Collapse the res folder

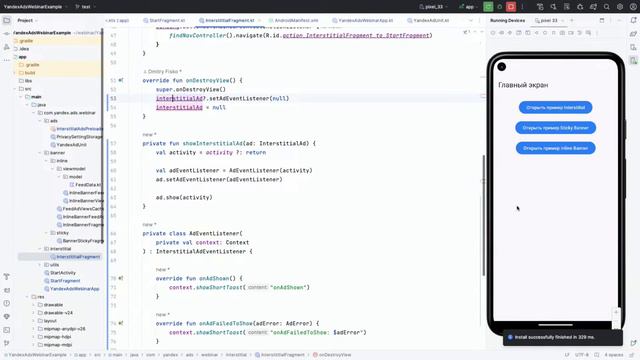pos(27,297)
